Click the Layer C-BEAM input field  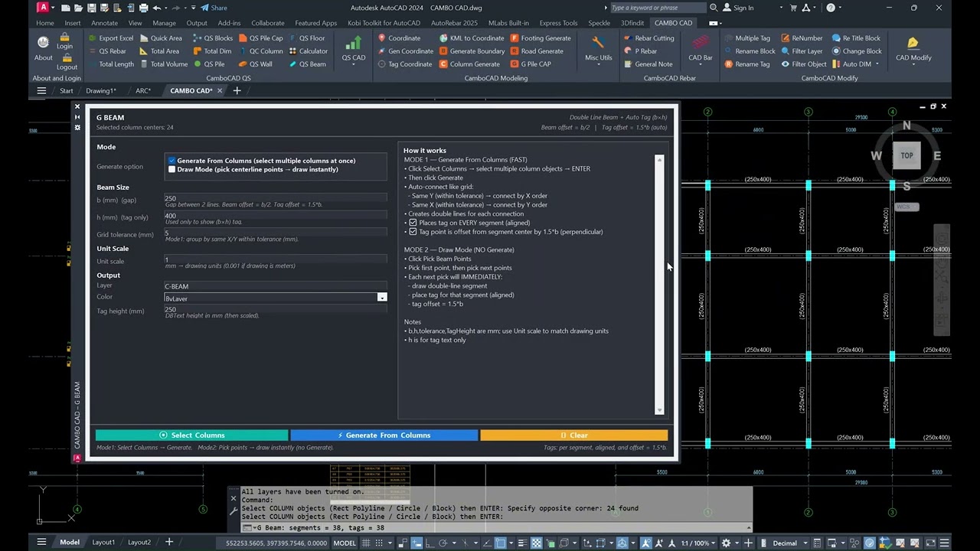tap(276, 286)
